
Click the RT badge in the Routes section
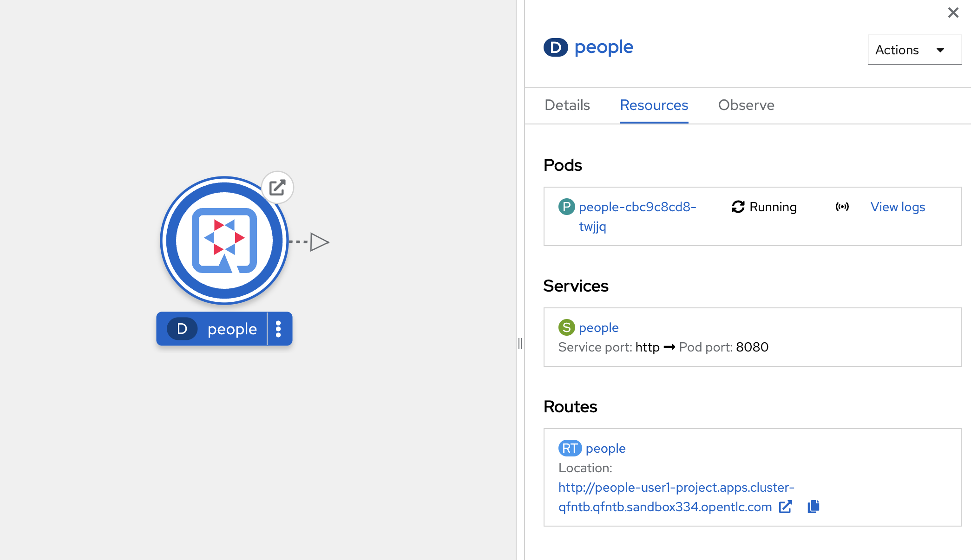pyautogui.click(x=570, y=448)
